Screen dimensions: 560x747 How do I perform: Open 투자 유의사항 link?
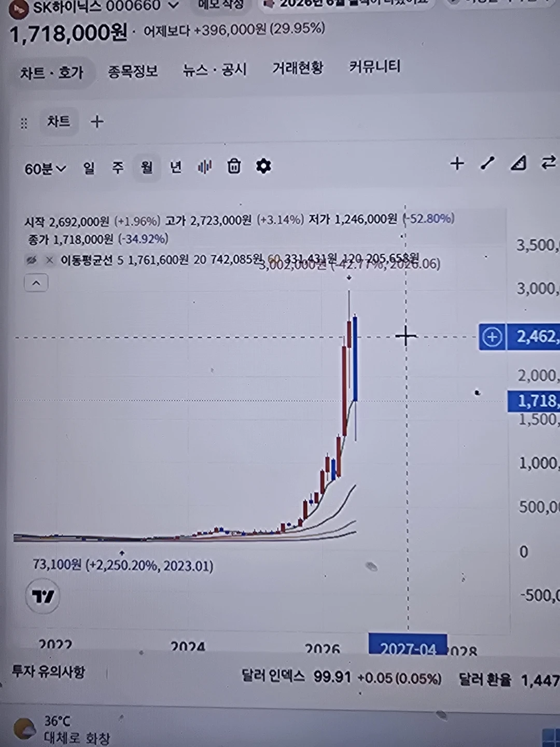(48, 672)
